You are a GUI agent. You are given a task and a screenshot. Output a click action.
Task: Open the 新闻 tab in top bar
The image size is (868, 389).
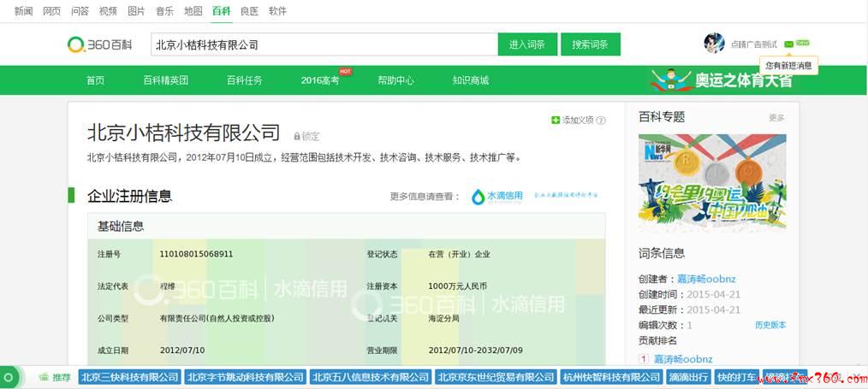[23, 11]
